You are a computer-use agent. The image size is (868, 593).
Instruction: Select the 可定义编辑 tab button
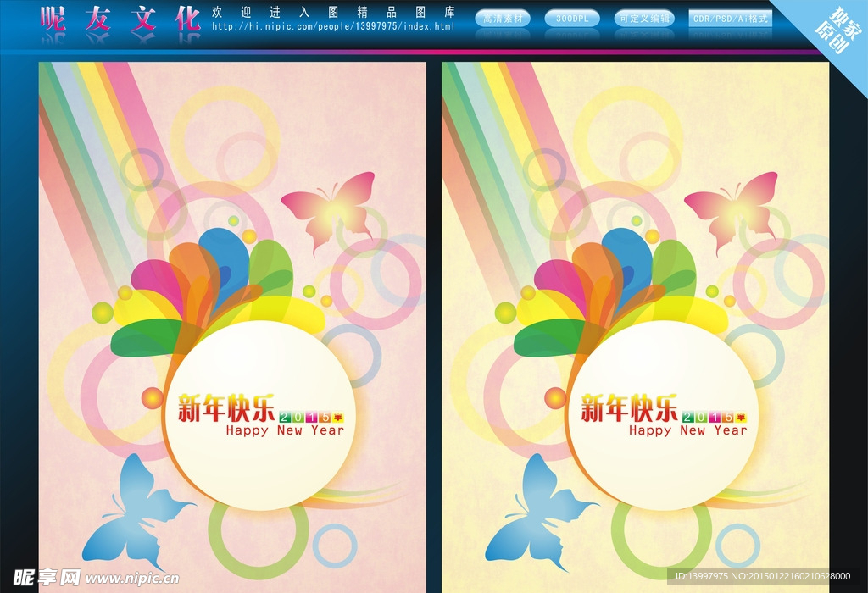click(x=644, y=19)
